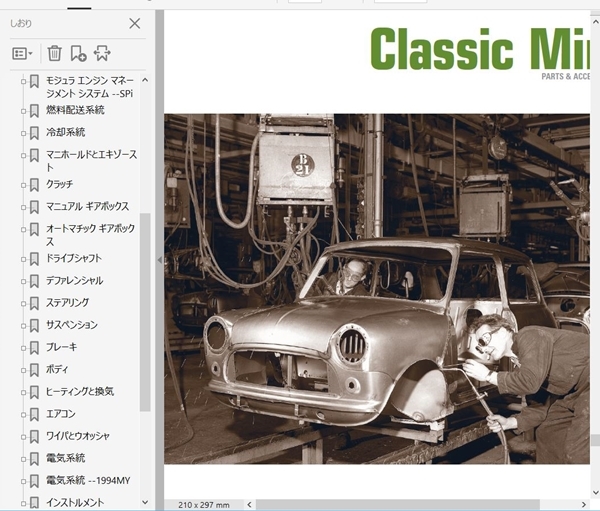Expand the エアコン tree node
600x511 pixels.
[23, 415]
